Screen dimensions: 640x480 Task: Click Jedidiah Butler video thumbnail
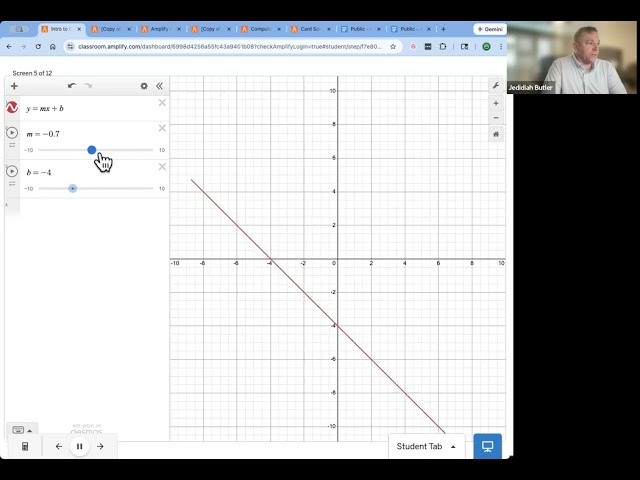click(572, 58)
